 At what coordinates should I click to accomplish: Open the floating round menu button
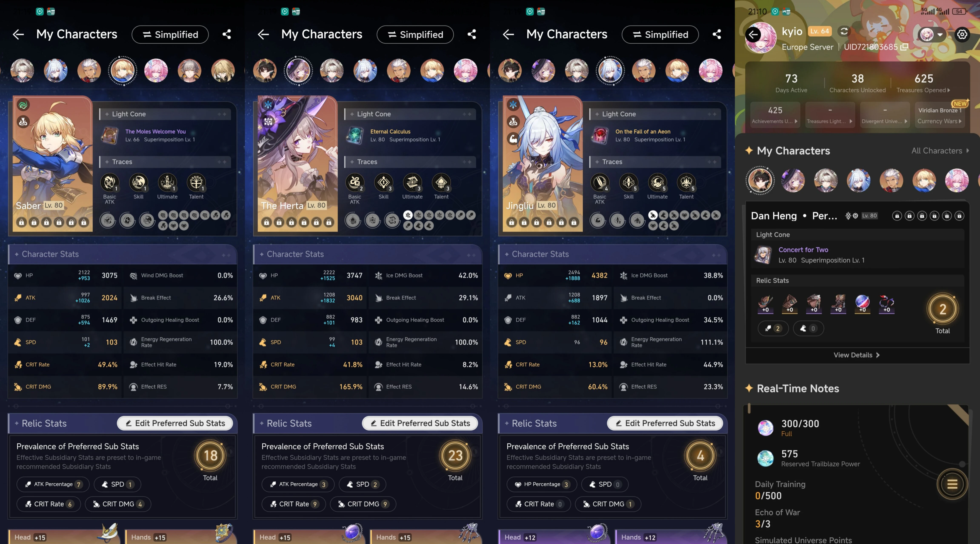tap(952, 484)
